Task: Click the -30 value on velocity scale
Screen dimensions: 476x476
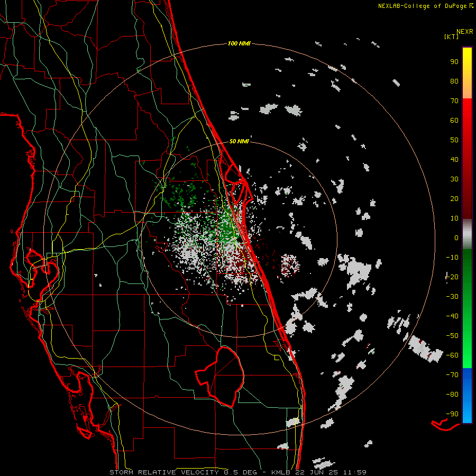Action: coord(452,297)
